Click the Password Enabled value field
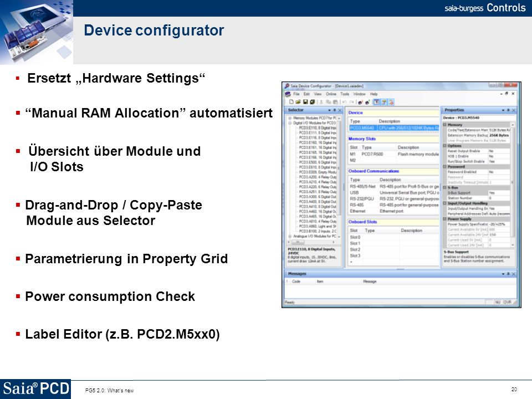The image size is (532, 399). pos(499,172)
